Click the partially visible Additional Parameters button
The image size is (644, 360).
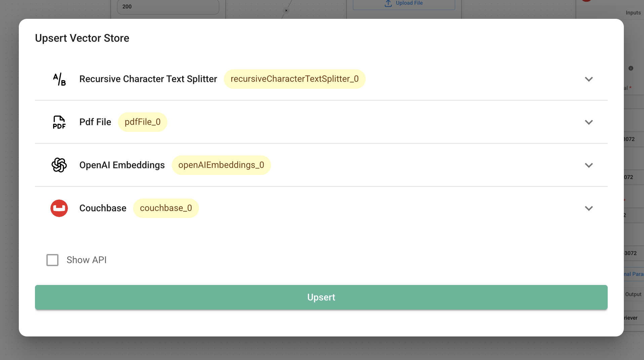tap(634, 274)
